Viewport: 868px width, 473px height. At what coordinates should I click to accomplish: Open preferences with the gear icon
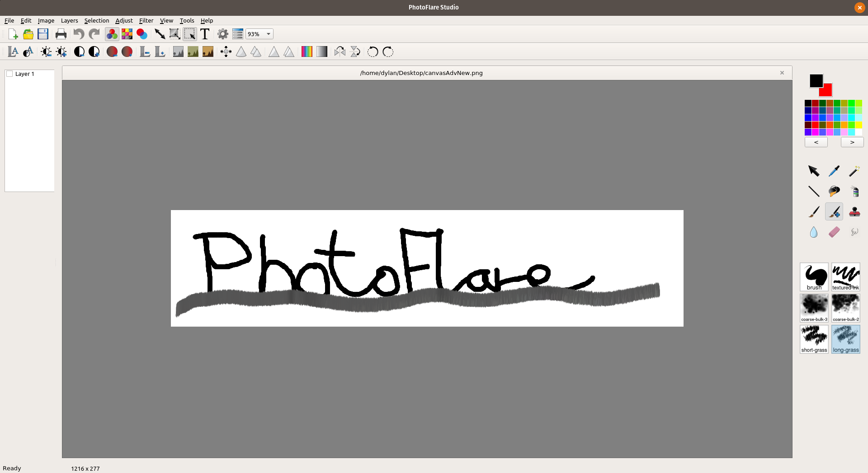[223, 34]
